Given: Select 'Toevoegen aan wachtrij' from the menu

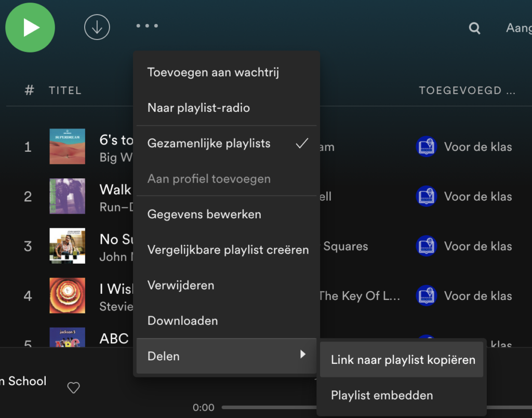Looking at the screenshot, I should tap(214, 72).
